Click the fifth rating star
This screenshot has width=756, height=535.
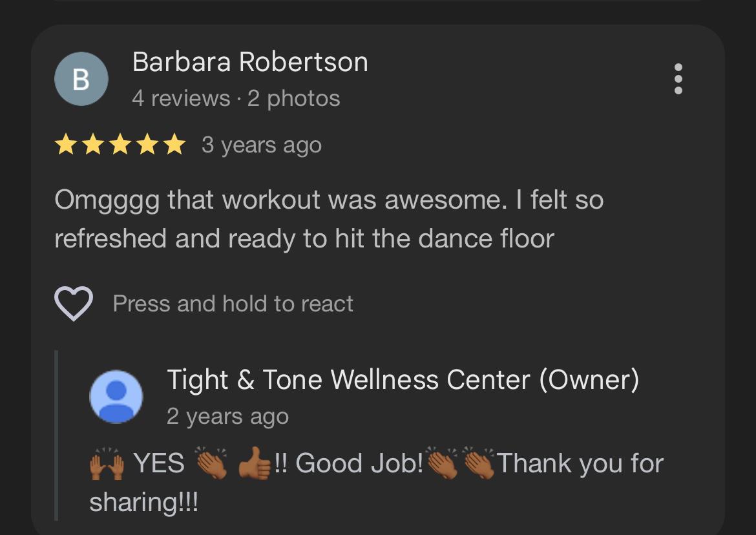pos(174,145)
